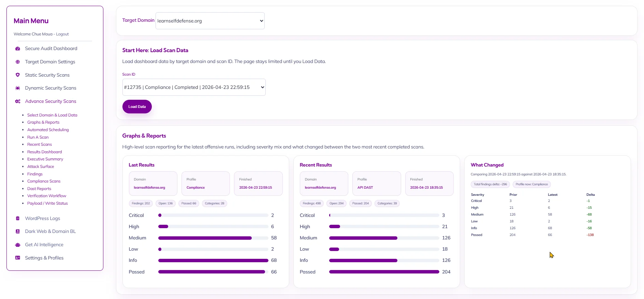Click the Dark Web & Domain BL icon
This screenshot has width=644, height=299.
click(x=18, y=232)
